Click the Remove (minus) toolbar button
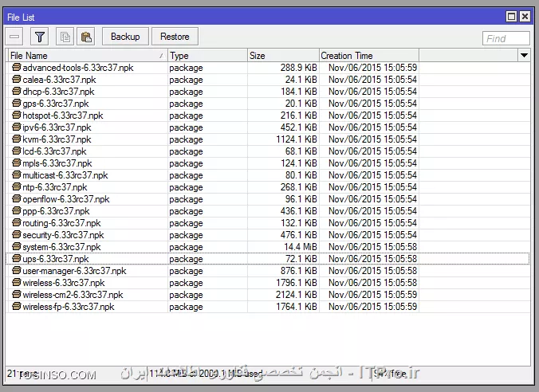Viewport: 539px width, 392px height. 14,37
